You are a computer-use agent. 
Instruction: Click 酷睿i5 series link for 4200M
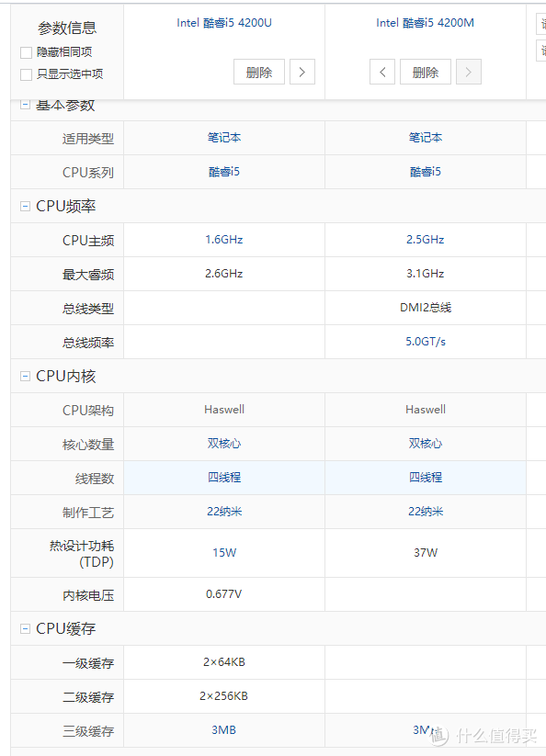pos(426,172)
